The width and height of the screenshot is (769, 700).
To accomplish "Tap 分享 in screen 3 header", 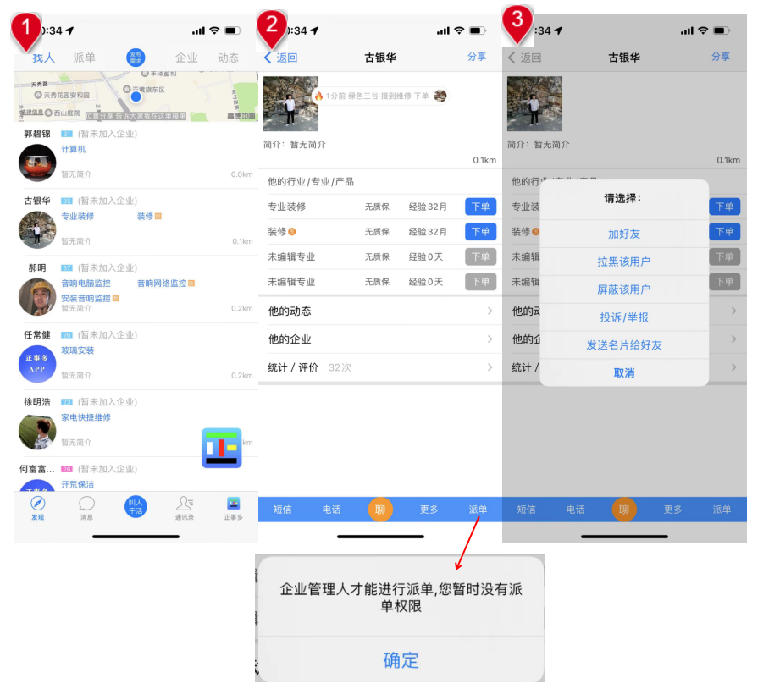I will pyautogui.click(x=721, y=57).
